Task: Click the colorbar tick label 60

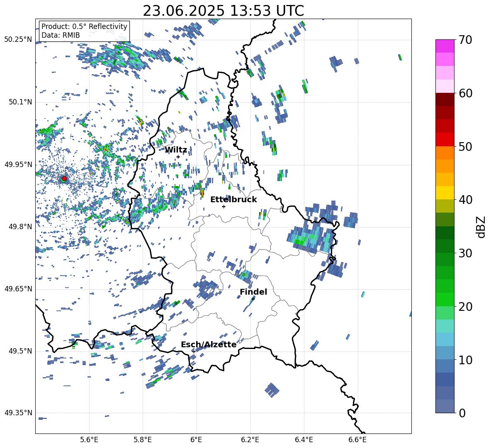Action: (465, 93)
